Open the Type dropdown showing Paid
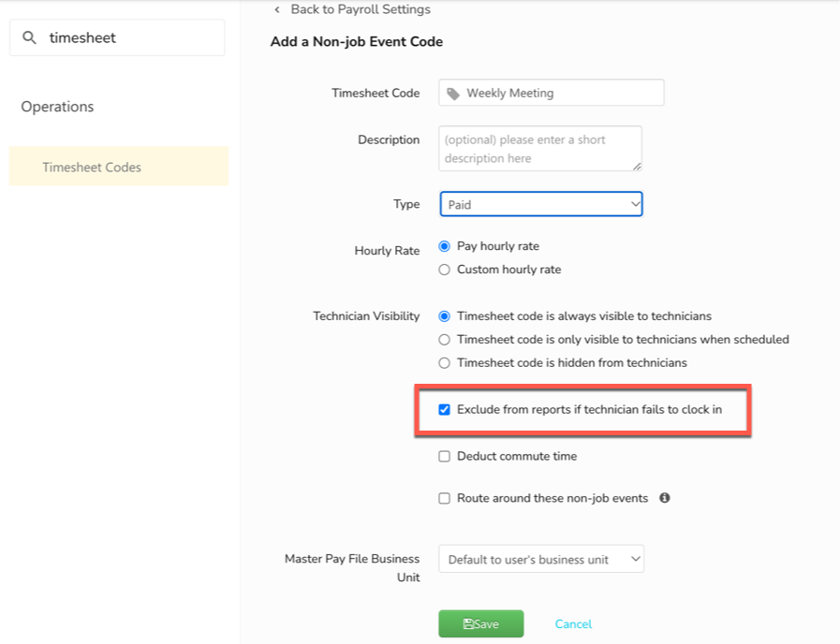This screenshot has width=840, height=644. [x=541, y=204]
